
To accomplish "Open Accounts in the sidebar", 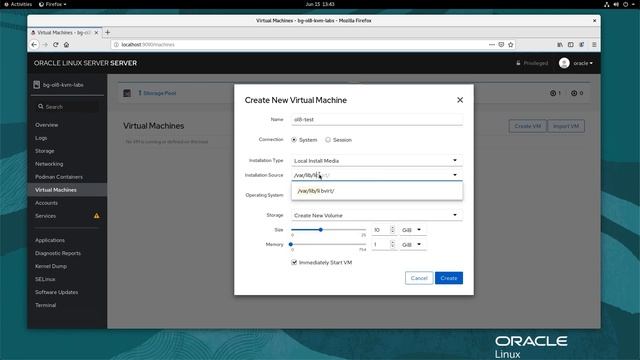I will click(x=46, y=203).
